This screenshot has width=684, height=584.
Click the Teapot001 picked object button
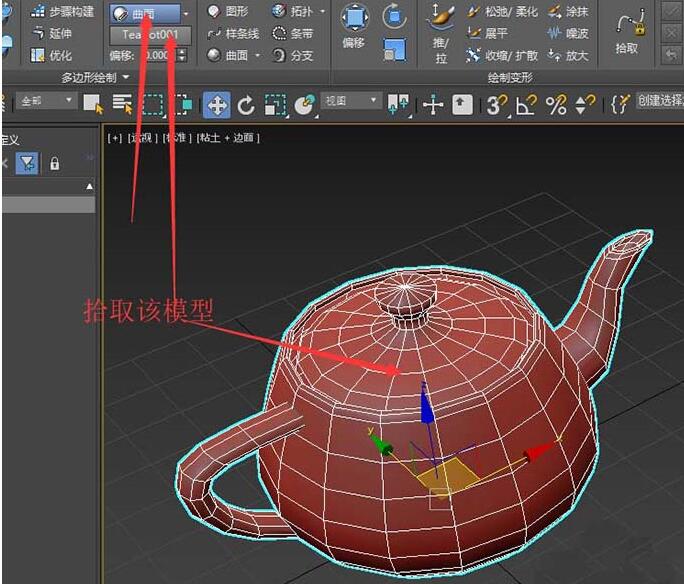coord(150,35)
